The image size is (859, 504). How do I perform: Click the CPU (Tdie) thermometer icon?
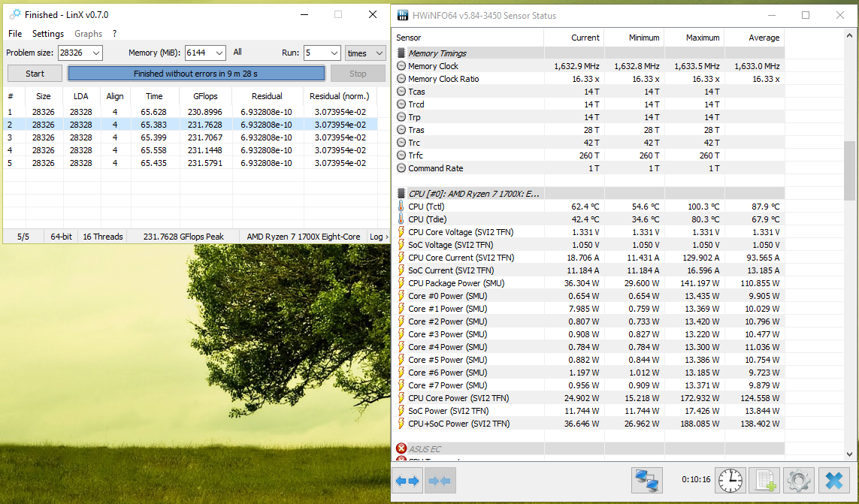point(401,219)
